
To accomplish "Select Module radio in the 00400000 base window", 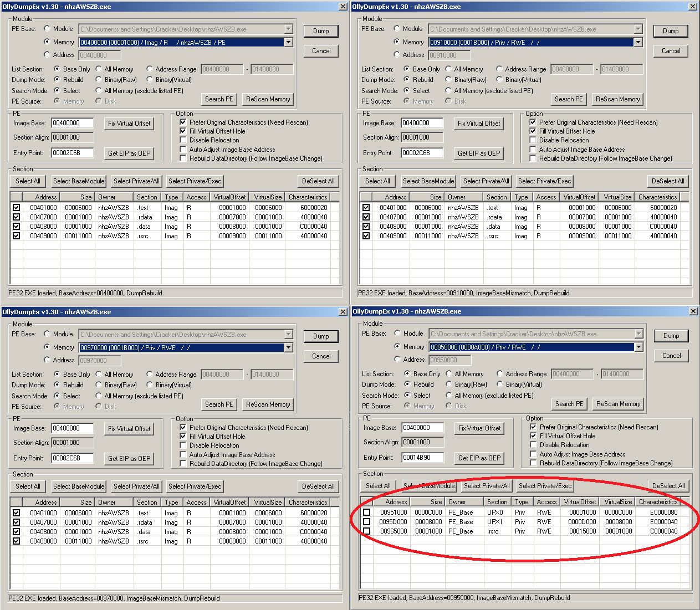I will 47,29.
